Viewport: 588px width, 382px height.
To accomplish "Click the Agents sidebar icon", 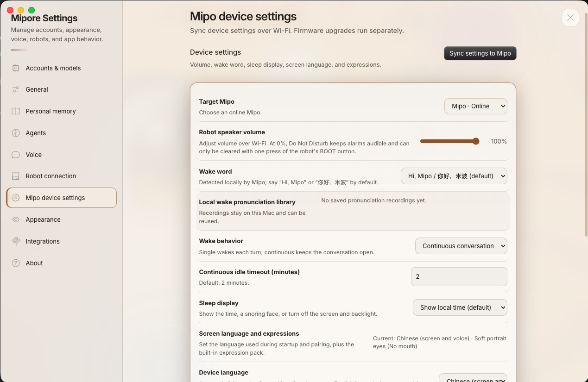I will (16, 133).
